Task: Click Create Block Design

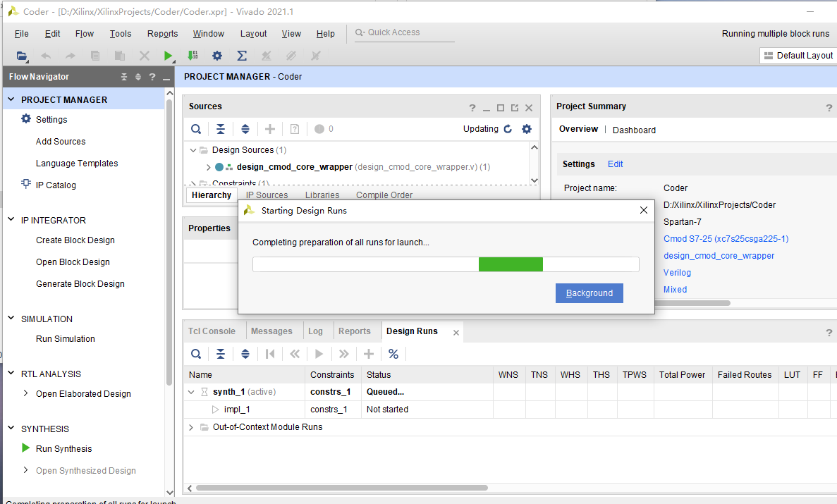Action: [75, 240]
